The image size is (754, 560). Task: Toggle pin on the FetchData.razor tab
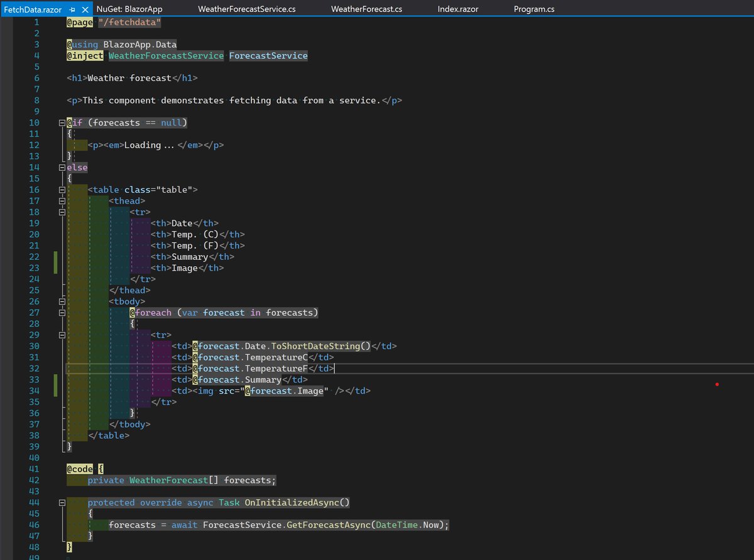pyautogui.click(x=73, y=10)
